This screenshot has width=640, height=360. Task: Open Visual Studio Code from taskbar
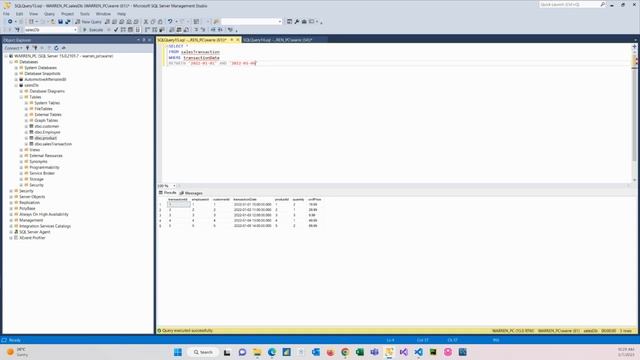click(418, 352)
